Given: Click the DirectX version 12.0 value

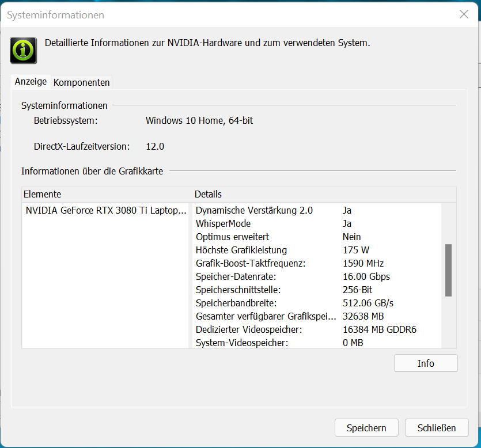Looking at the screenshot, I should [155, 146].
